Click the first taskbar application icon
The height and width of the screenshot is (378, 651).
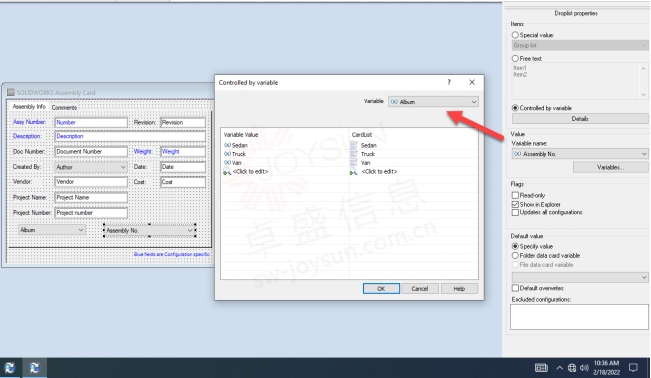click(x=10, y=368)
